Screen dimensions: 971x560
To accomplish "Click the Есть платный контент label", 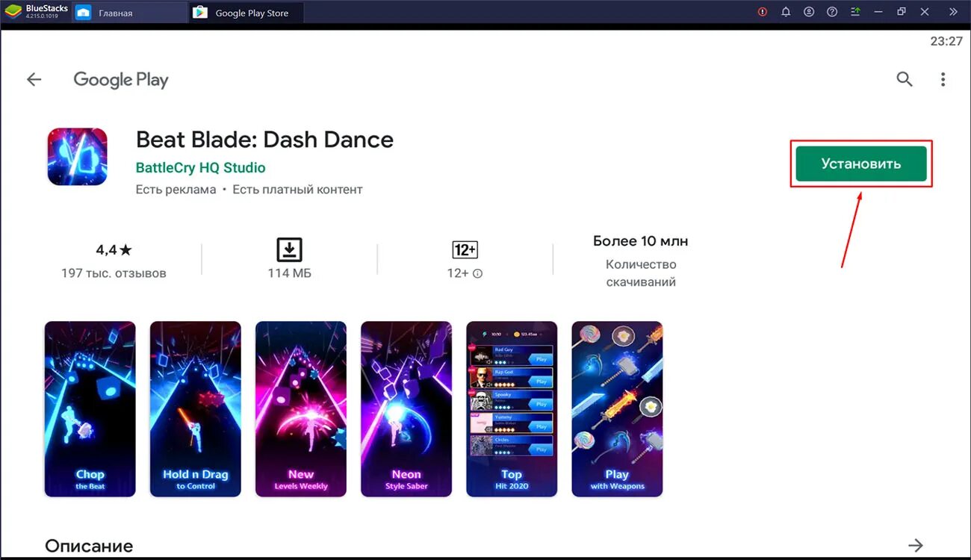I will [x=297, y=190].
